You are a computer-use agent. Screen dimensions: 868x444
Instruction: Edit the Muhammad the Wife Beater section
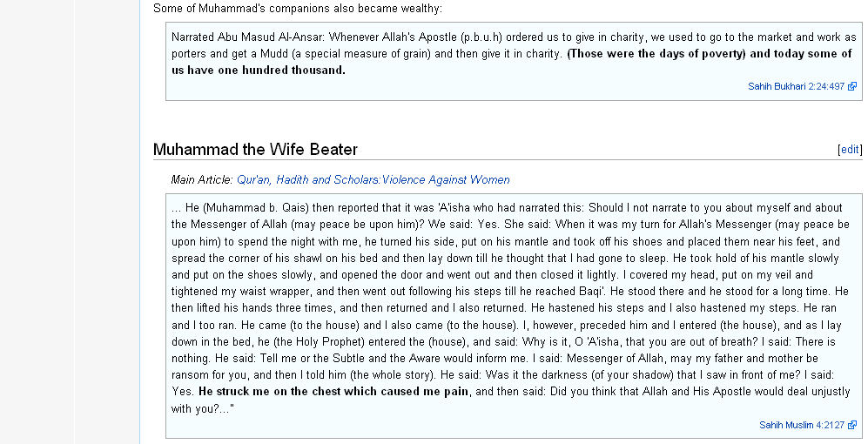(850, 150)
